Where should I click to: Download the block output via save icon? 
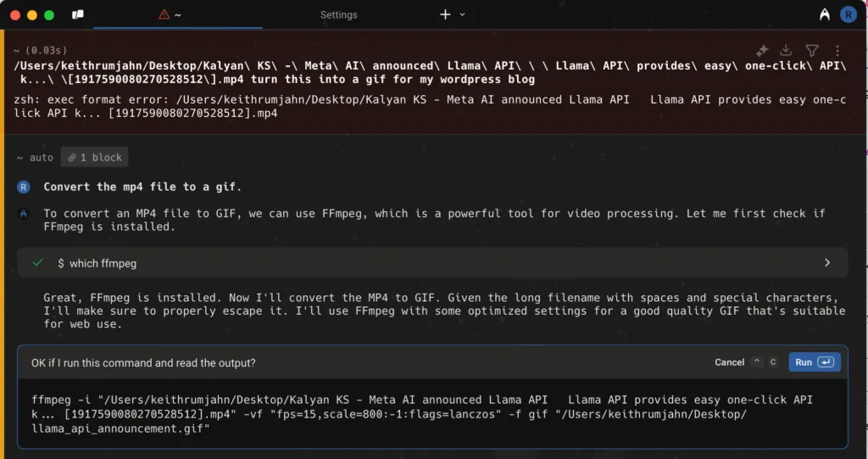point(786,51)
